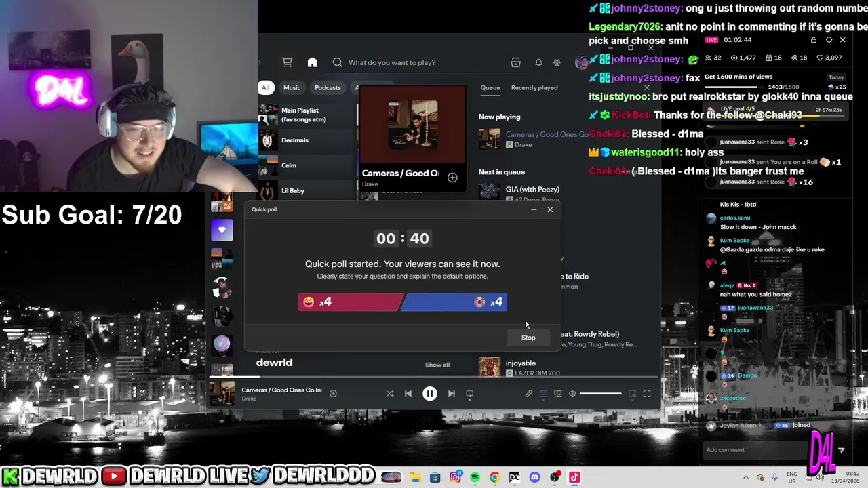Open Google Chrome from the taskbar
Screen dimensions: 868x488
(494, 477)
